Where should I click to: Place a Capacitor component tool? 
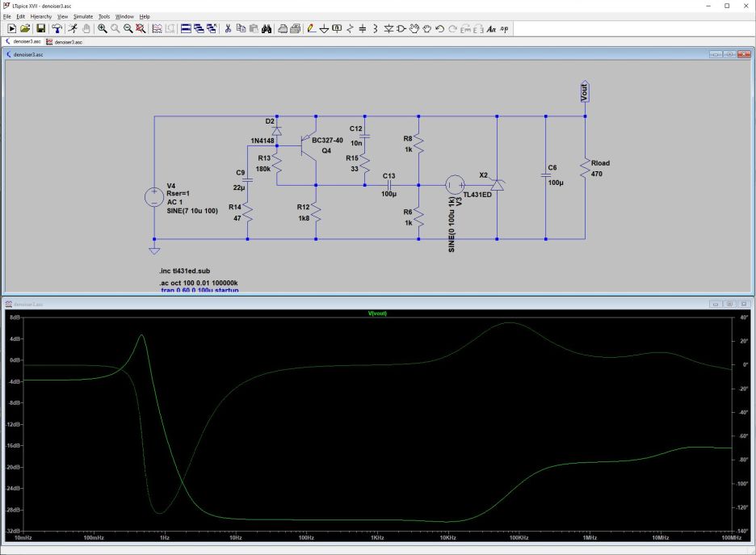click(363, 29)
